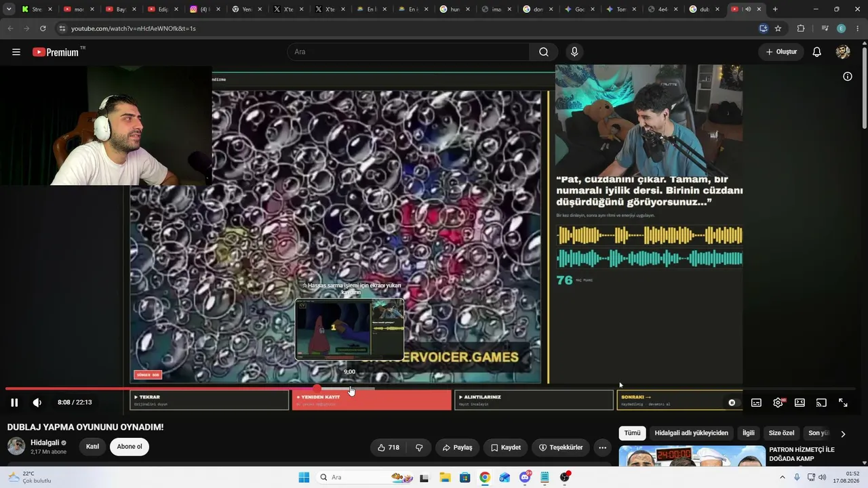The height and width of the screenshot is (488, 868).
Task: Select Hidalgali adlı yükleyiciden chip
Action: click(692, 433)
